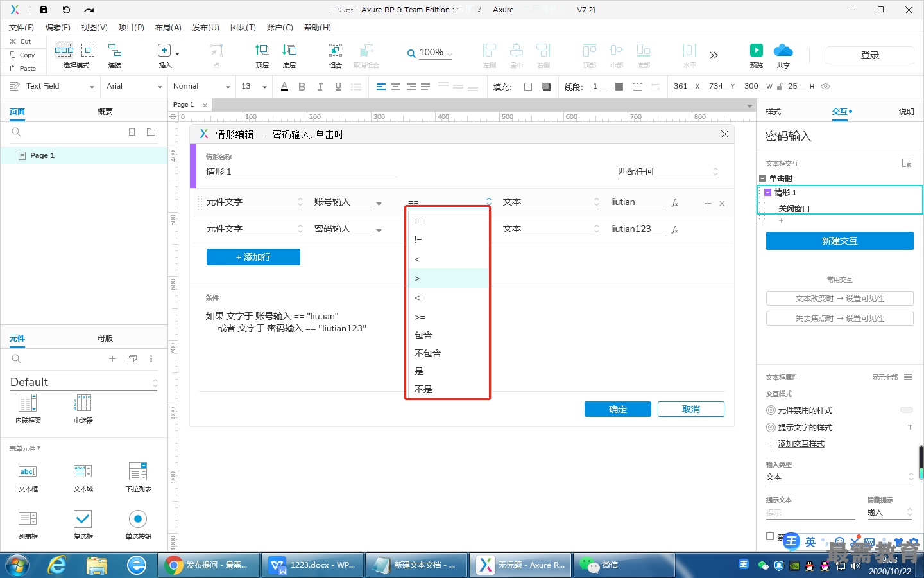The image size is (924, 578).
Task: Send to back with 底层 icon
Action: (x=289, y=50)
